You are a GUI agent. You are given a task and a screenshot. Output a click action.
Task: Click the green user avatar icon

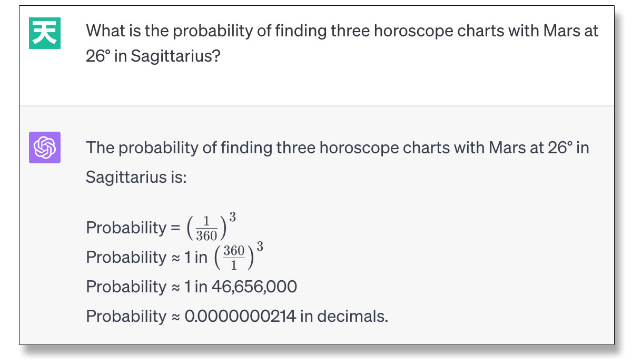(44, 33)
